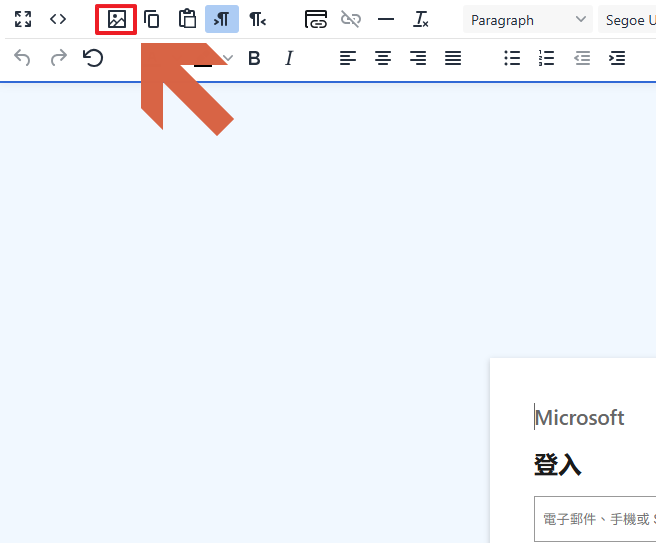
Task: Toggle bold formatting
Action: [254, 58]
